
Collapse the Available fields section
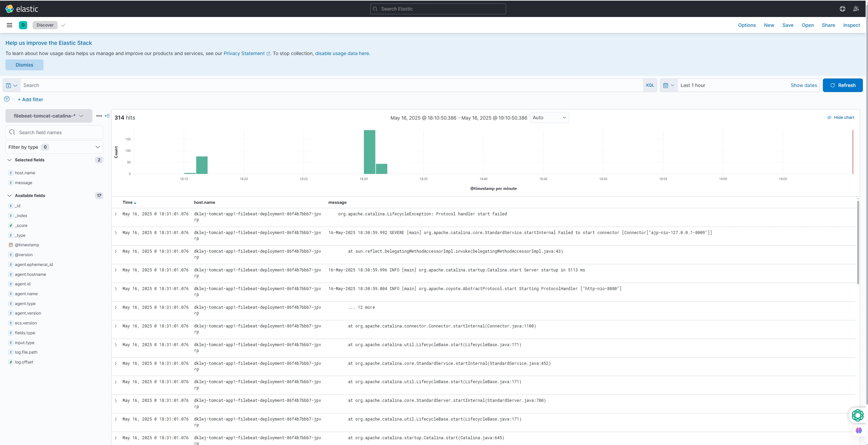(10, 196)
